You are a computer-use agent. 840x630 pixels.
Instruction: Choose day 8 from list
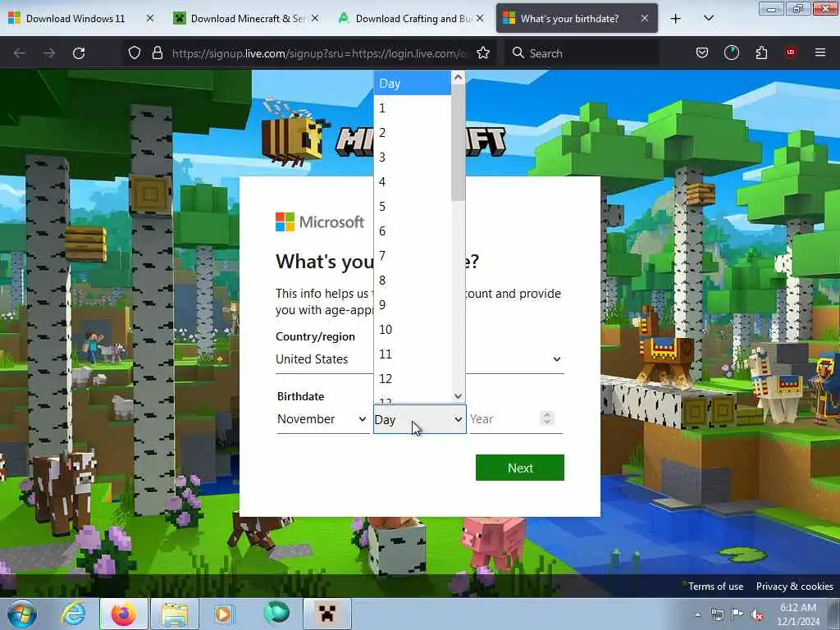(x=413, y=281)
